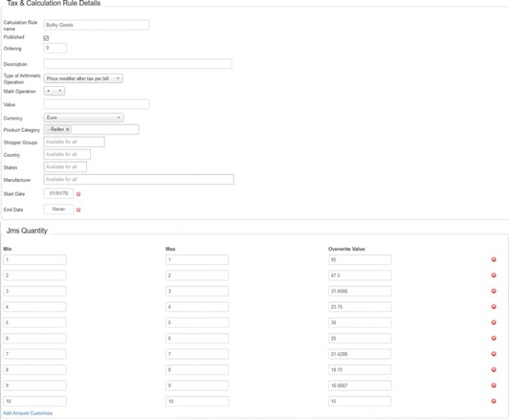This screenshot has height=420, width=509.
Task: Click the Calculation Rule name field
Action: pos(96,25)
